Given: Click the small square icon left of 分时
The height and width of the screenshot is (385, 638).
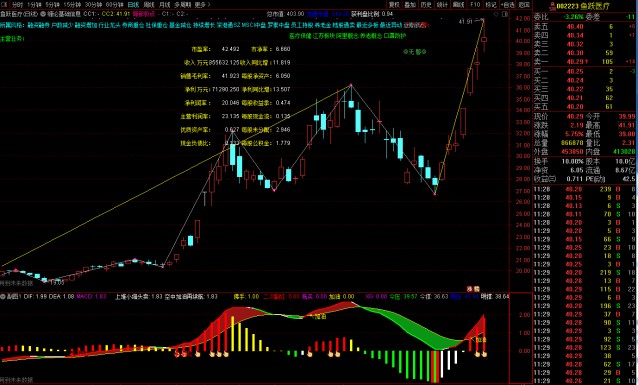Looking at the screenshot, I should click(x=4, y=4).
